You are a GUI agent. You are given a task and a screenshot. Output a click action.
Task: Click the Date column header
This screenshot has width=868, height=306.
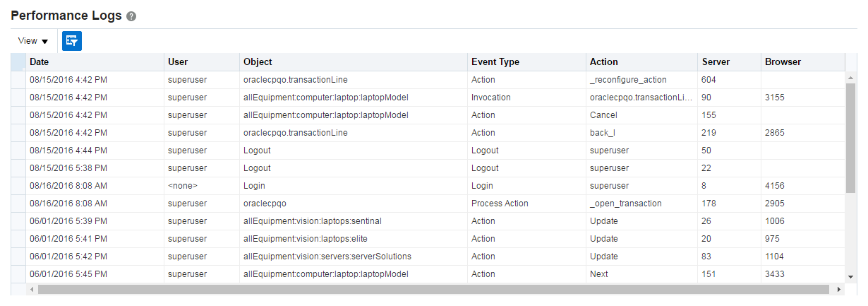click(40, 62)
